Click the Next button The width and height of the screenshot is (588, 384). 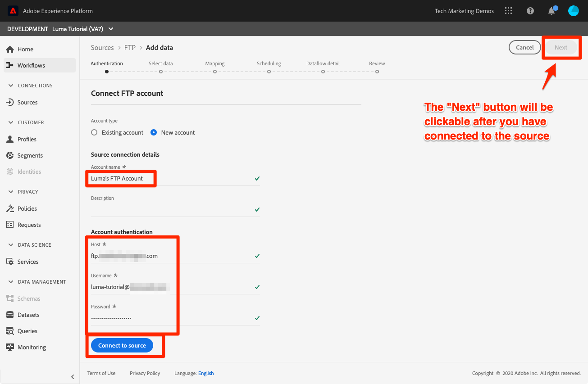point(561,47)
